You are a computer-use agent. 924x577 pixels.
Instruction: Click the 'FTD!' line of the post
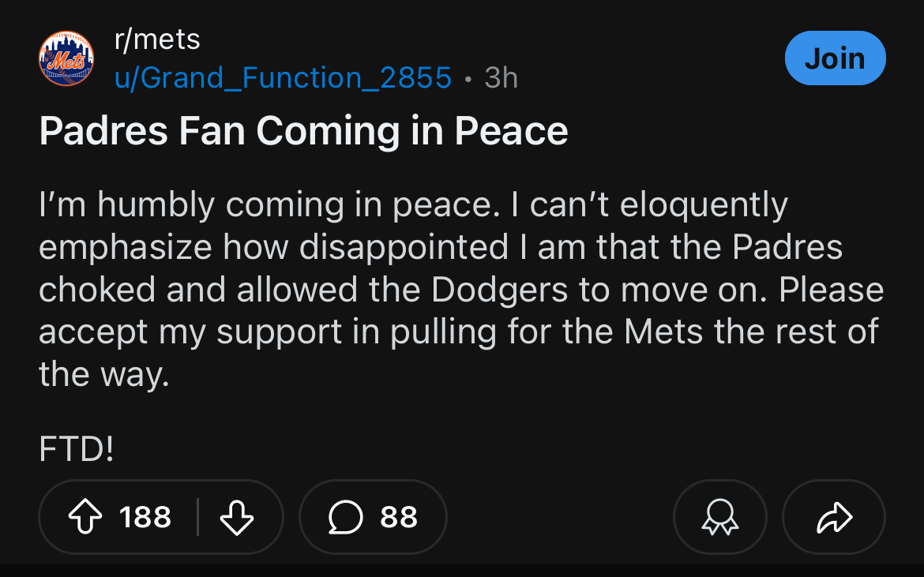tap(76, 448)
